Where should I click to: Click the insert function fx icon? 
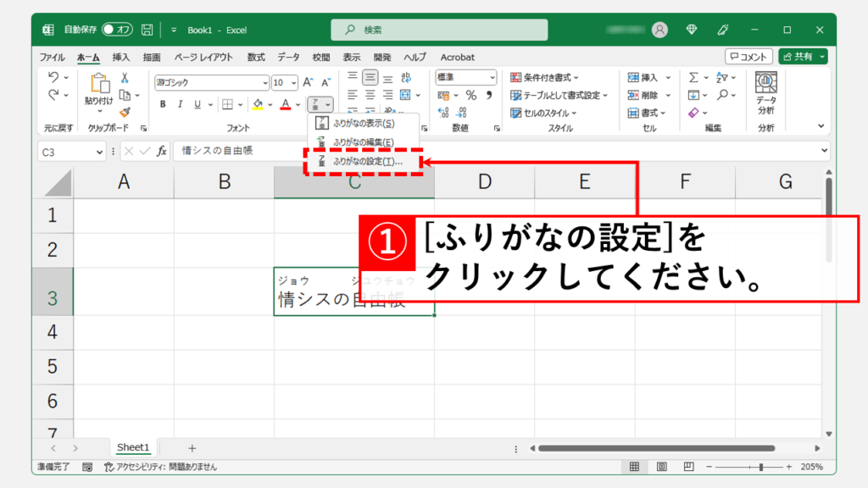click(161, 151)
